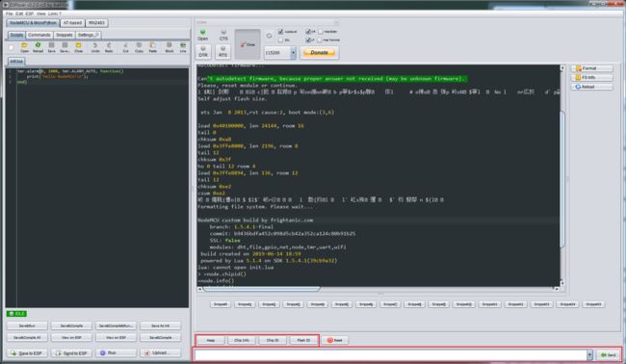Click the Paste toolbar icon
The image size is (626, 364).
152,47
